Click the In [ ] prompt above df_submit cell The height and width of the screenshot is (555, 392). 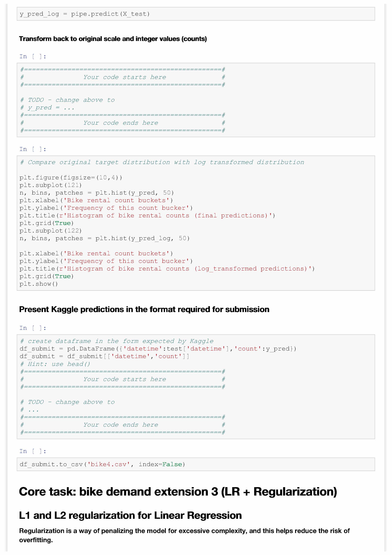point(33,328)
